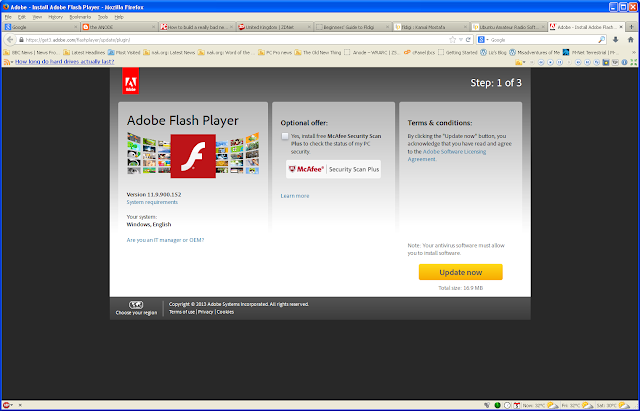Open the BBC News bookmark folder
This screenshot has width=640, height=411.
coord(31,52)
